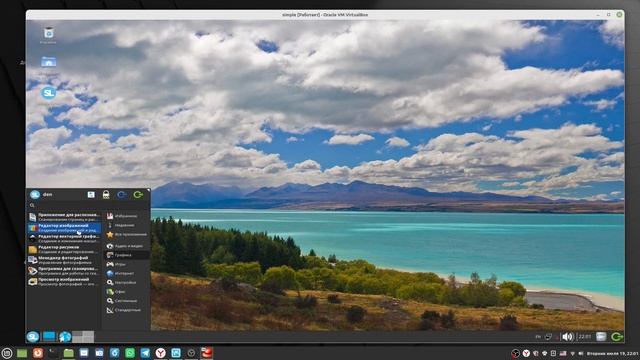The width and height of the screenshot is (640, 360).
Task: Open the mail envelope icon on host taskbar
Action: coord(84,353)
